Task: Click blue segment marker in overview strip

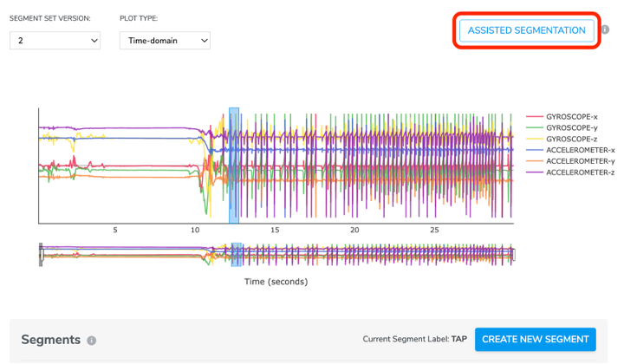Action: pyautogui.click(x=234, y=253)
